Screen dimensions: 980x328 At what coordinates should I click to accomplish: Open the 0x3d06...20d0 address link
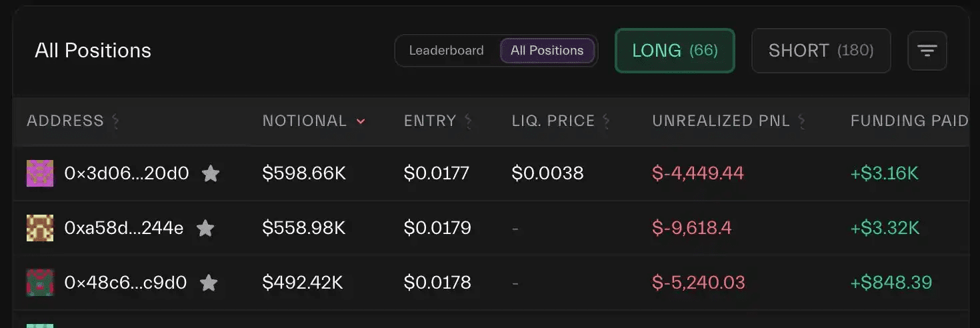pyautogui.click(x=127, y=174)
